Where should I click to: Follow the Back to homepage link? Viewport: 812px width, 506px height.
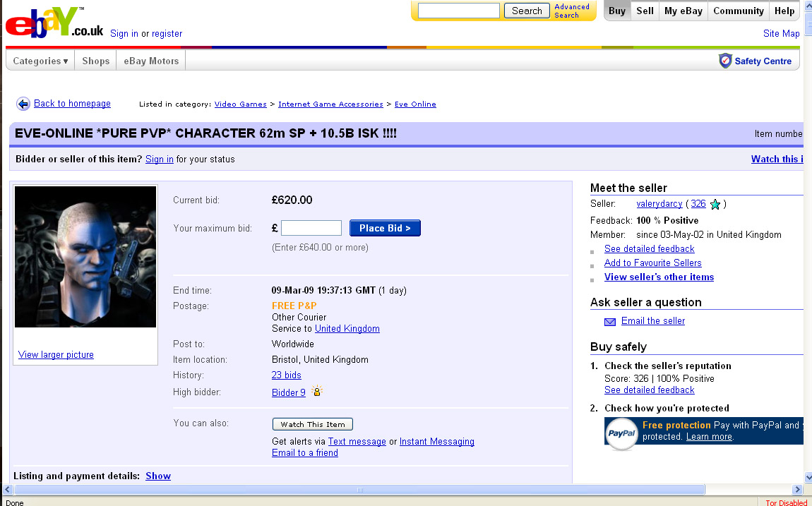(72, 104)
